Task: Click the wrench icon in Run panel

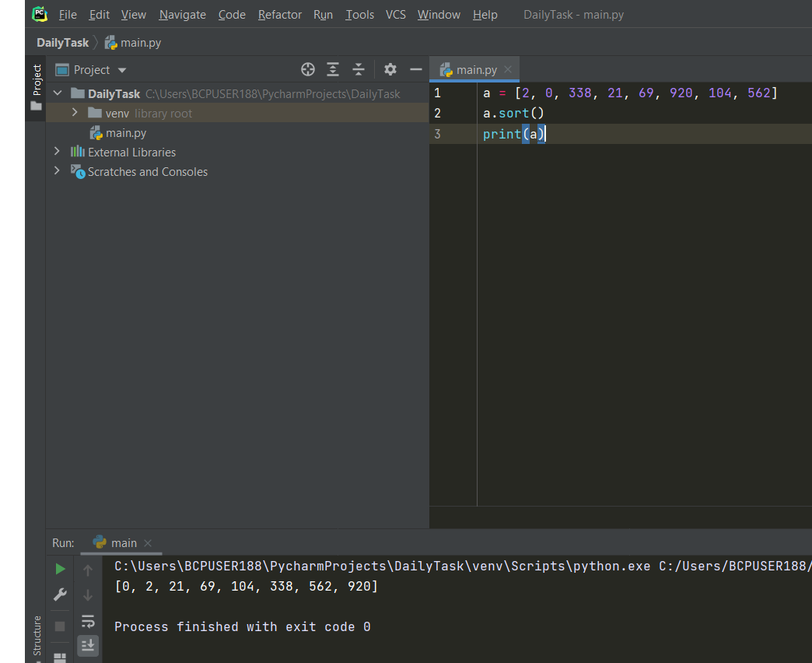Action: 61,595
